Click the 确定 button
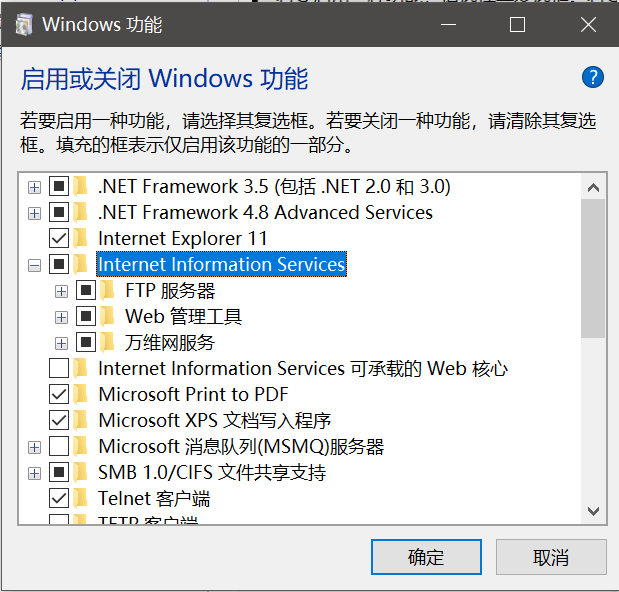This screenshot has width=619, height=592. pyautogui.click(x=426, y=557)
